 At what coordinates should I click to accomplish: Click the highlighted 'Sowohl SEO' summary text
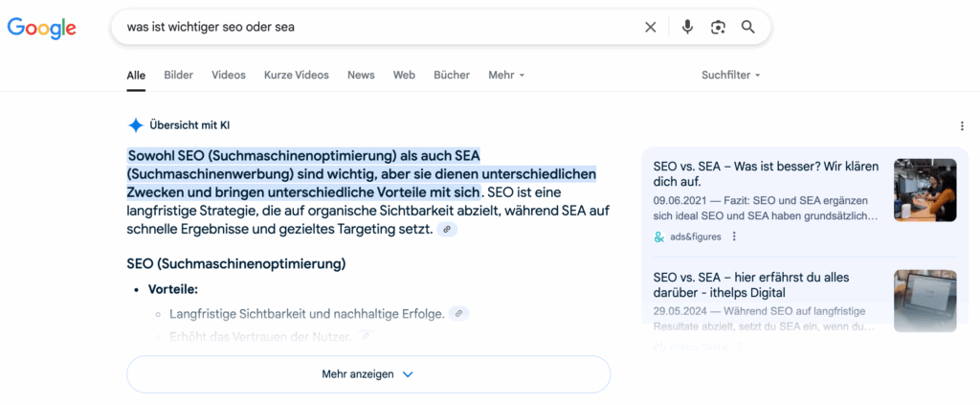[361, 173]
